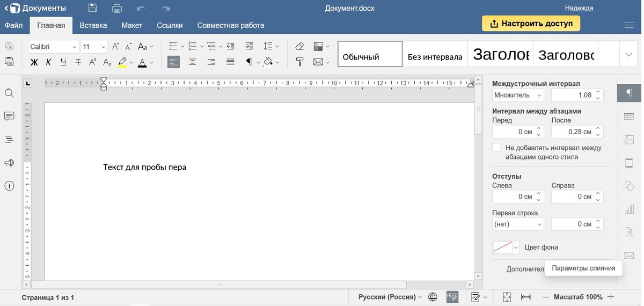Open the about info icon
This screenshot has width=644, height=306.
coord(9,186)
